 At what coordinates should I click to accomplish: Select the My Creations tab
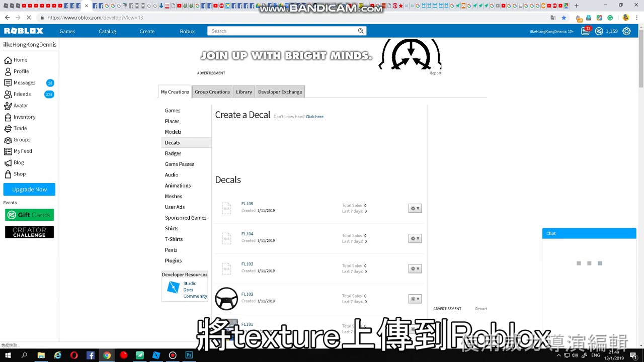point(175,92)
